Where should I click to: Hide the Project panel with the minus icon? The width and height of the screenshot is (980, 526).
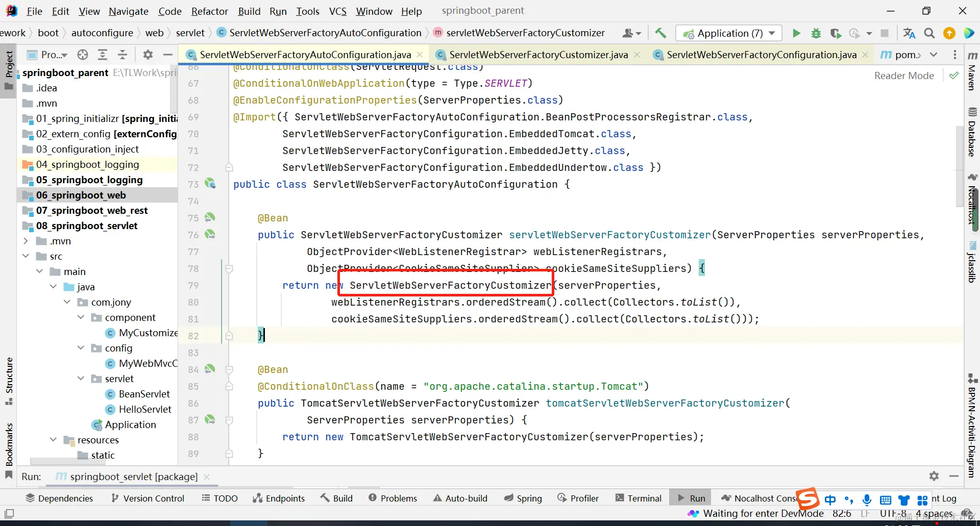point(167,55)
